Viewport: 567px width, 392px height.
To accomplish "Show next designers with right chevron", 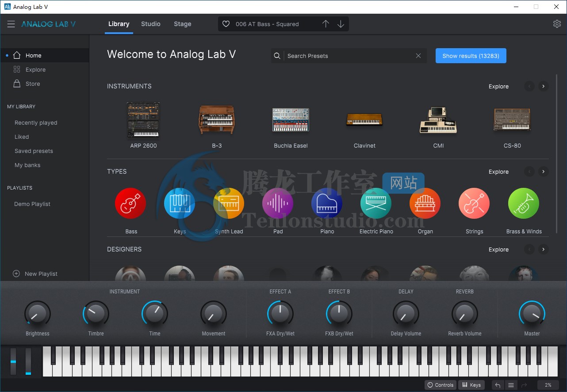I will (x=544, y=249).
